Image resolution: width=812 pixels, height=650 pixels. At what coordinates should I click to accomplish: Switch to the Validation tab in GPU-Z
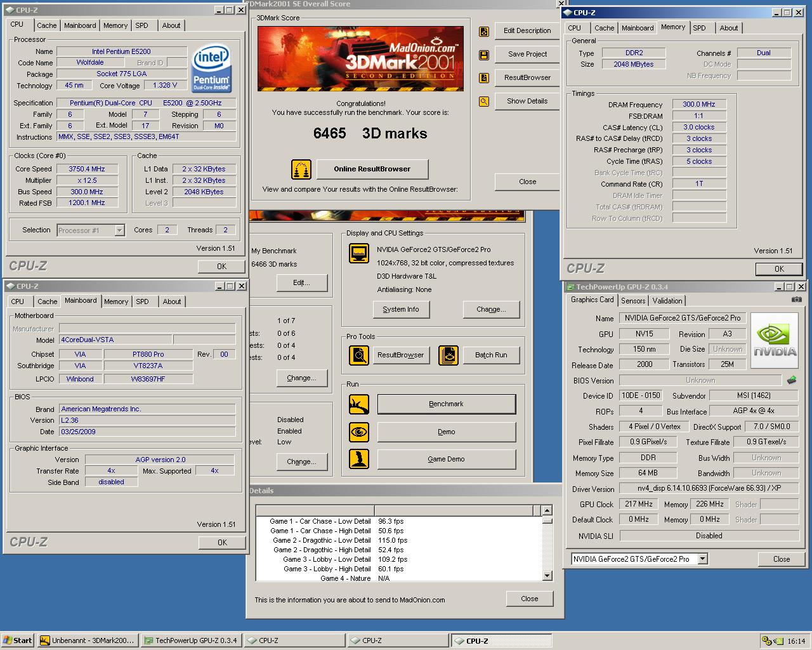pos(667,301)
